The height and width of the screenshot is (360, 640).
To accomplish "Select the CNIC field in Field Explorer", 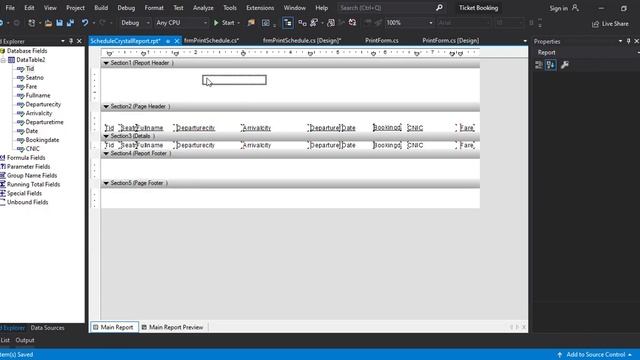I will click(x=32, y=149).
